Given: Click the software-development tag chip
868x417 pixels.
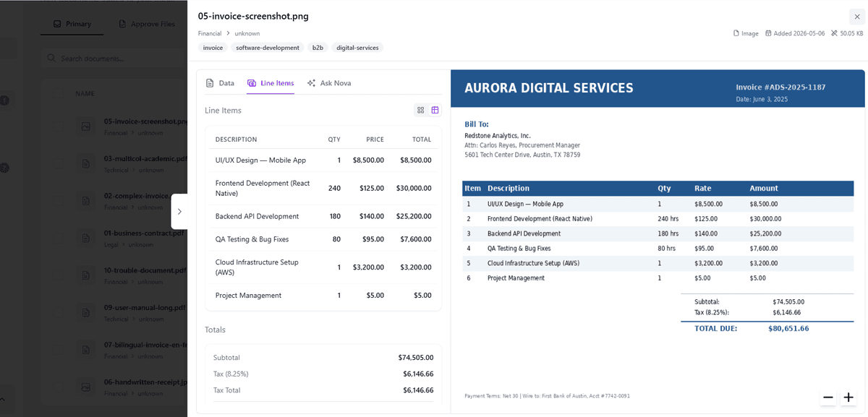Looking at the screenshot, I should 268,48.
